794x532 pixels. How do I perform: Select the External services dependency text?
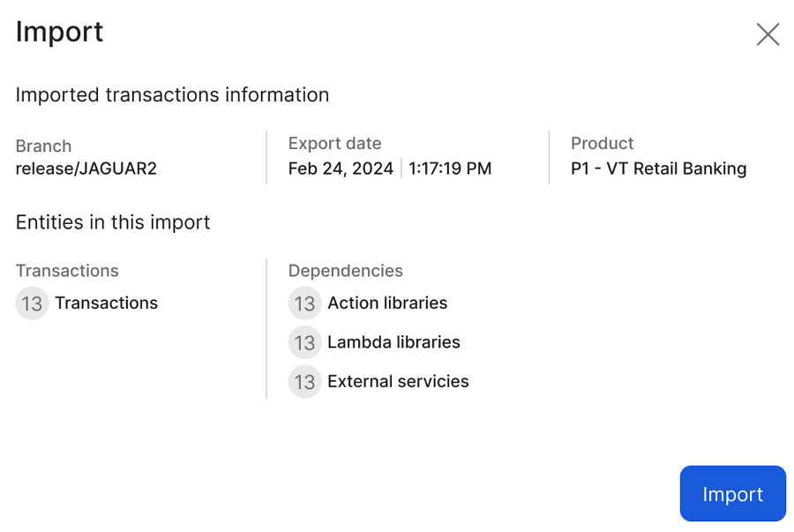398,382
